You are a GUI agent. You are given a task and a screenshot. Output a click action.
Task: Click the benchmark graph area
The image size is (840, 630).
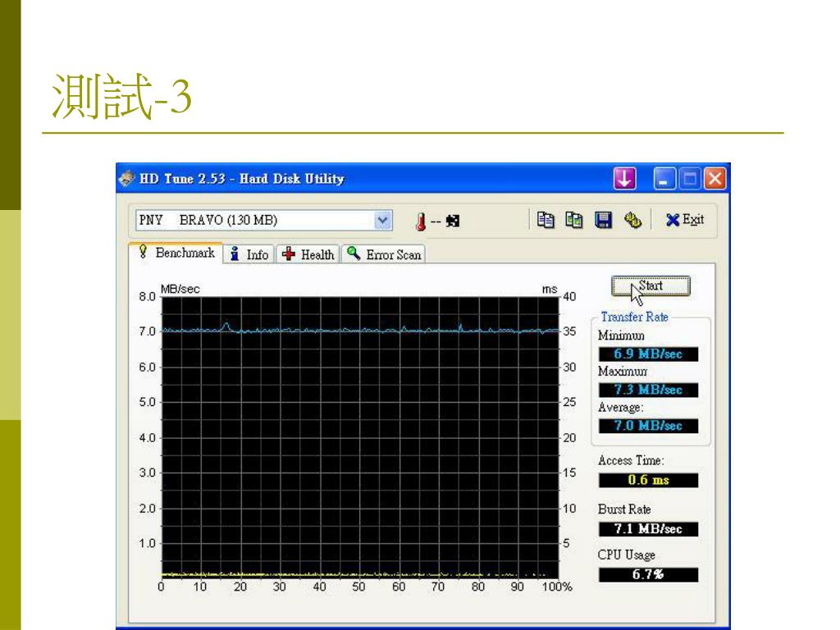pyautogui.click(x=360, y=438)
